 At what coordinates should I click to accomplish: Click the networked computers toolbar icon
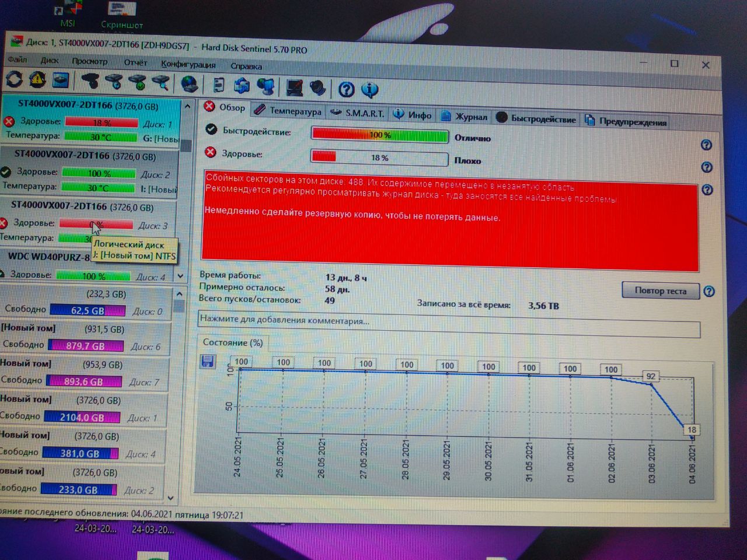pyautogui.click(x=266, y=86)
